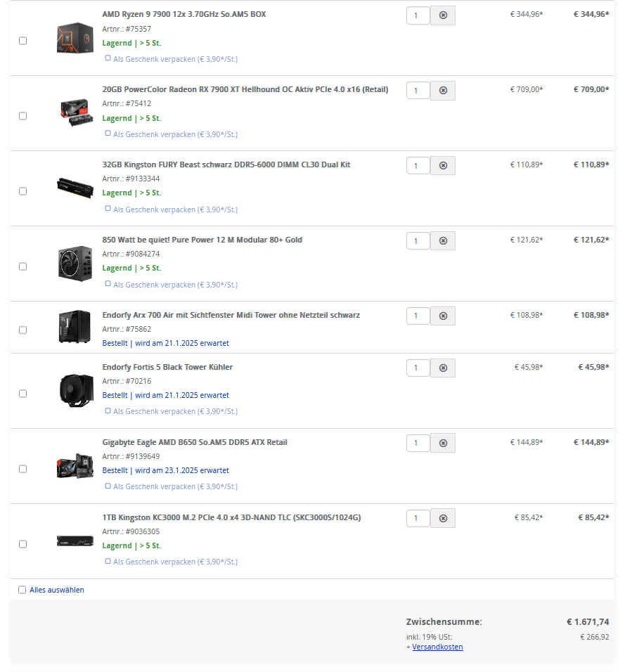Viewport: 632px width, 672px height.
Task: Remove the Endorfy Arx 700 Air case
Action: (x=443, y=316)
